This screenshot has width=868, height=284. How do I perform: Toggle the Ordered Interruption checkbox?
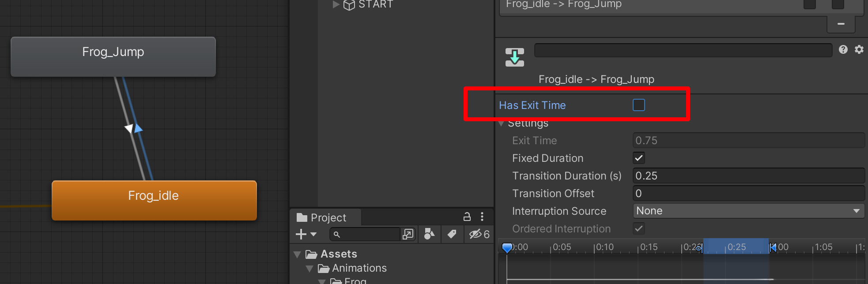click(639, 228)
